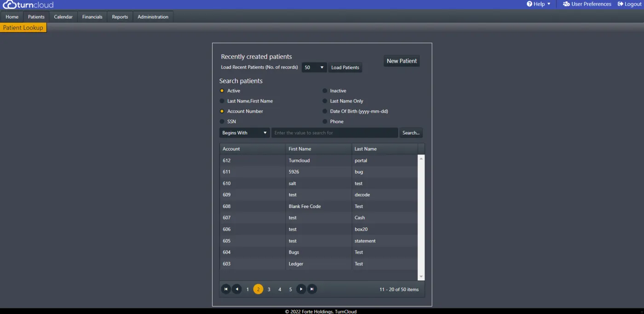Choose Last Name,First Name search option
Image resolution: width=644 pixels, height=314 pixels.
[x=222, y=101]
